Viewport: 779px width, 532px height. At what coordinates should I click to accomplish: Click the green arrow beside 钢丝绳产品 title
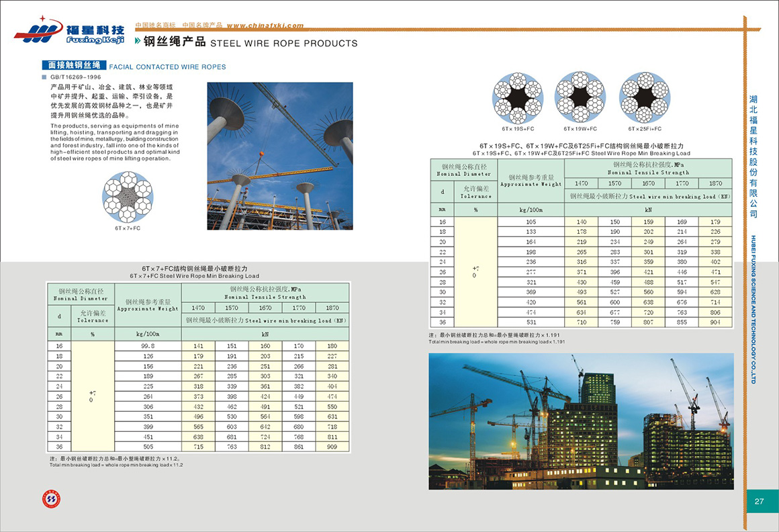(138, 42)
